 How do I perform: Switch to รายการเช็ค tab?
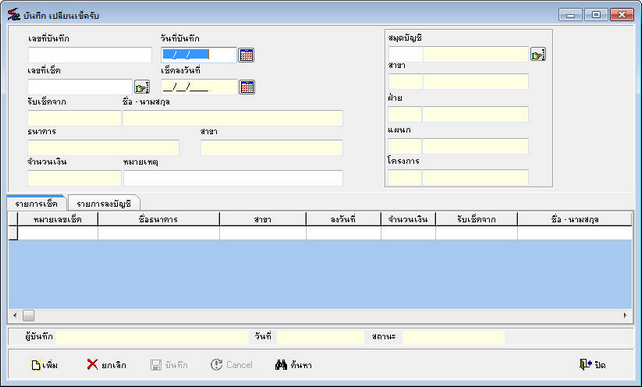tap(36, 204)
